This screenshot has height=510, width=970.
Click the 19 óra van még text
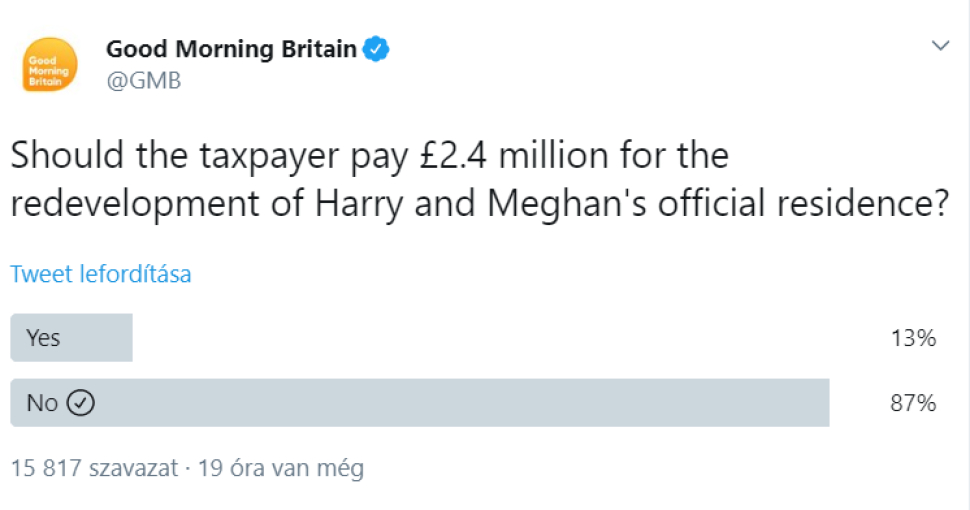click(x=280, y=469)
